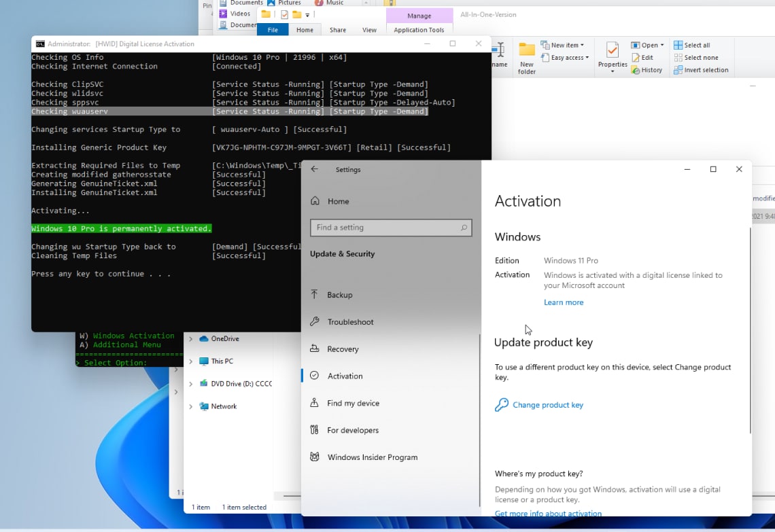Click Pictures in Explorer quick links
Image resolution: width=775 pixels, height=532 pixels.
(x=284, y=3)
